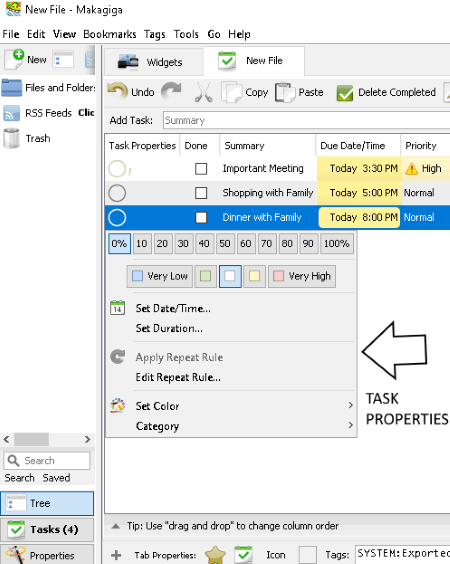The height and width of the screenshot is (564, 450).
Task: Open the Tags menu
Action: point(155,34)
